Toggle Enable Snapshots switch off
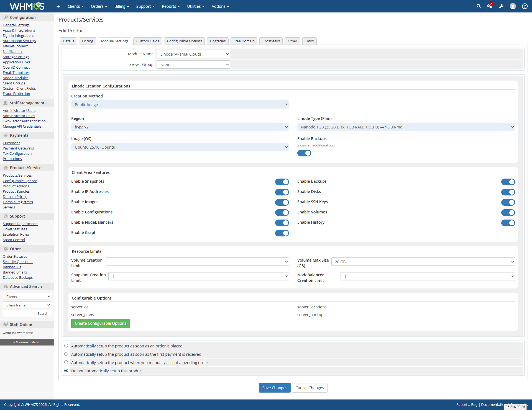Viewport: 532px width, 410px height. tap(282, 182)
